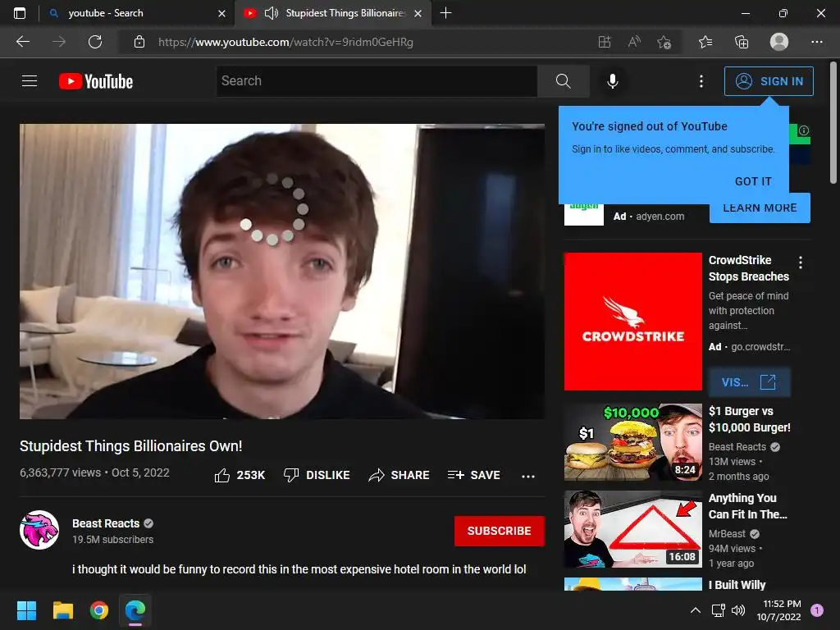Mute tab via speaker icon
This screenshot has width=840, height=630.
271,13
